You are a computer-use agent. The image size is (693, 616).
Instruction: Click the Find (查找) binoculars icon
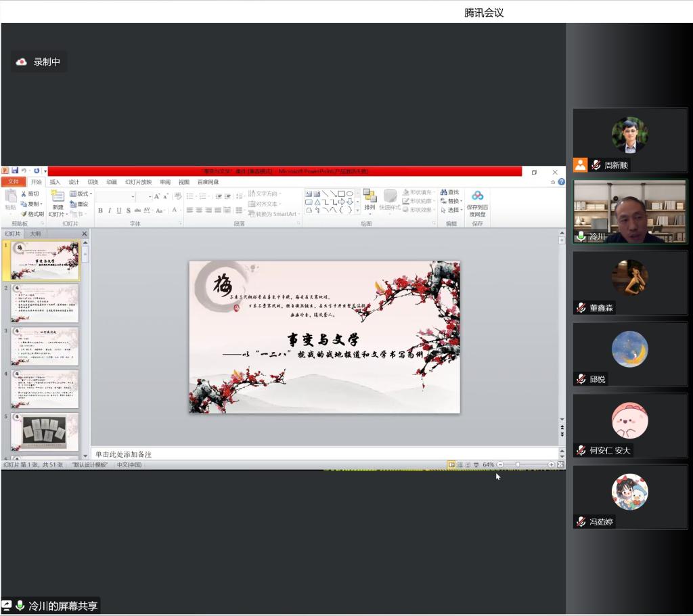click(444, 192)
